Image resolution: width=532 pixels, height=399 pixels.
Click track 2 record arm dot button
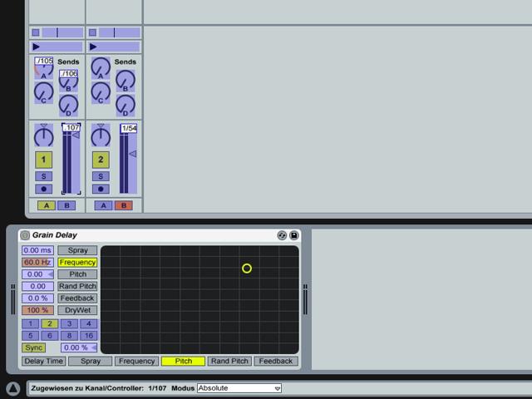(101, 189)
